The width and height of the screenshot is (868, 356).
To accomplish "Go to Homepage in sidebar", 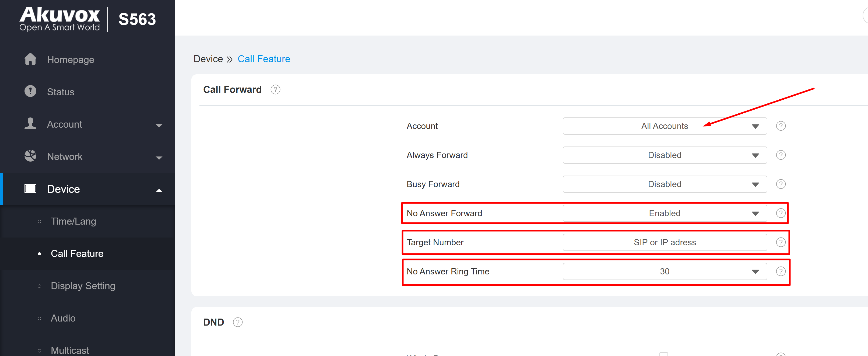I will [71, 60].
